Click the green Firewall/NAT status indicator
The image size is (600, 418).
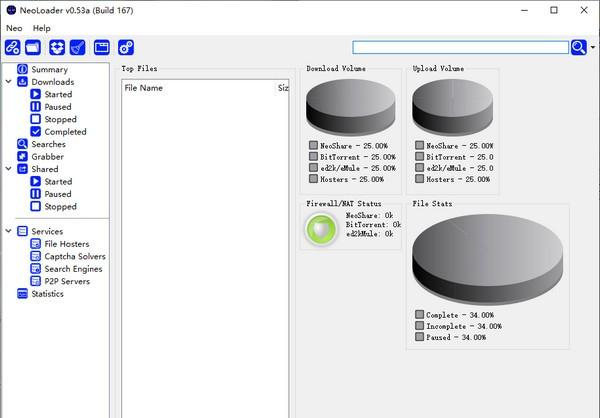pyautogui.click(x=321, y=229)
